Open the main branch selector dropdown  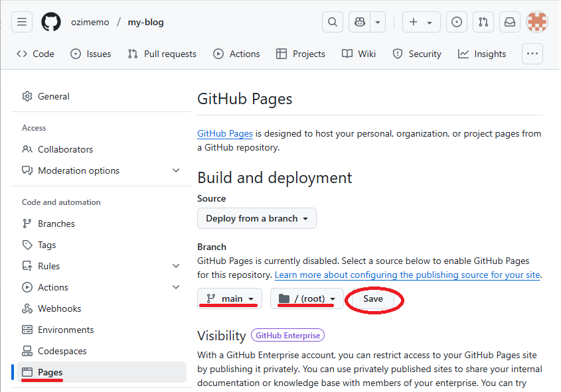(230, 298)
